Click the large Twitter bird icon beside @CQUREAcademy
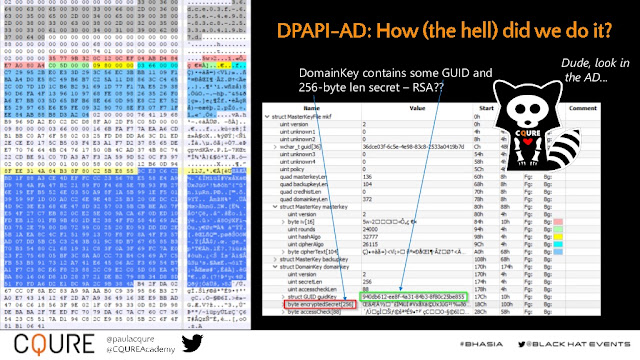640x360 pixels. [192, 343]
